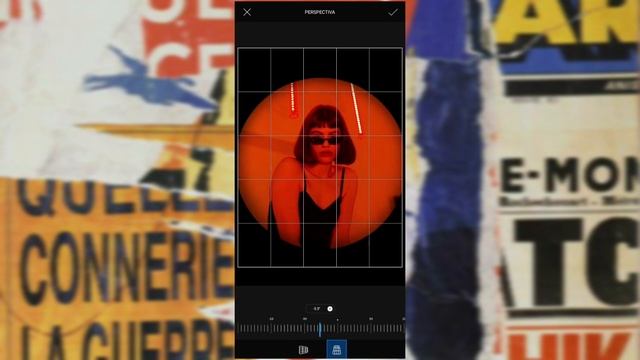Cancel the Perspectiva edit with the X
Image resolution: width=640 pixels, height=360 pixels.
(247, 12)
